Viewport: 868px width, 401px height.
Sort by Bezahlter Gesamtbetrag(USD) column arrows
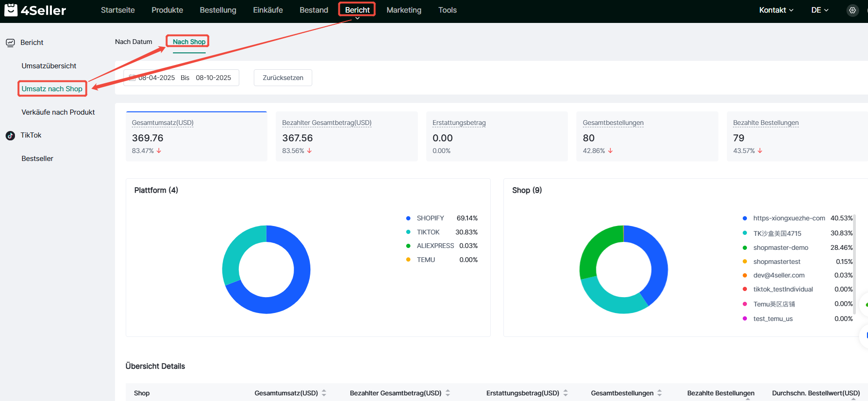pyautogui.click(x=448, y=393)
